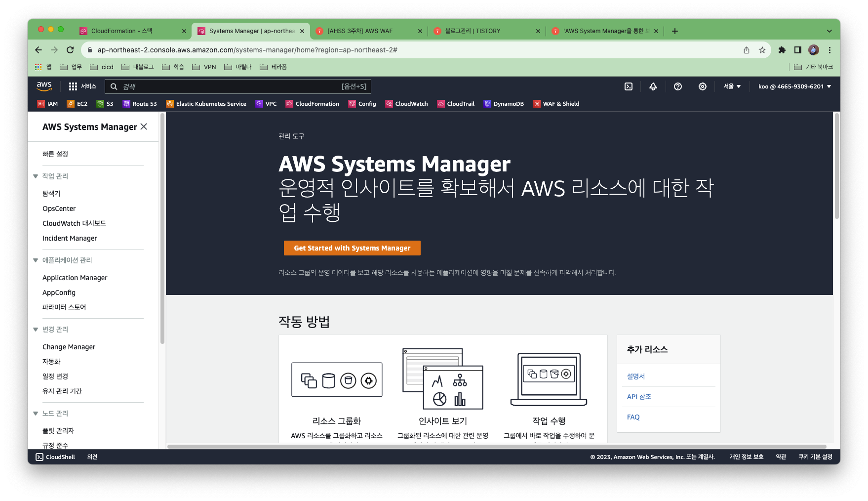
Task: Open CloudShell in the footer bar
Action: [x=55, y=457]
